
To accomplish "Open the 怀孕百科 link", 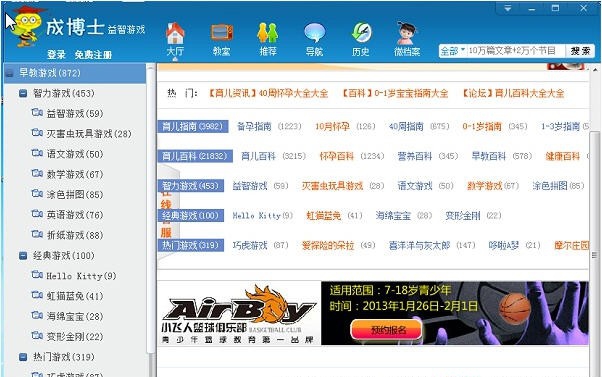I will [336, 156].
